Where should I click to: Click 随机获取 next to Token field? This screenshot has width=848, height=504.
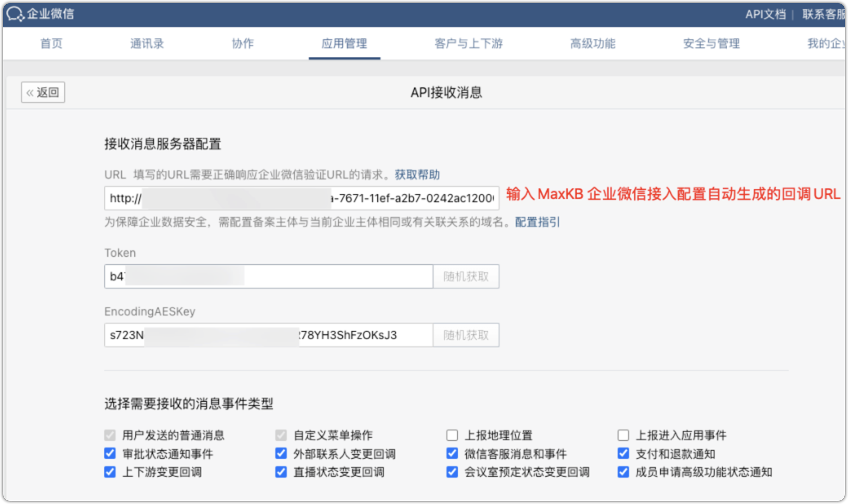click(466, 276)
